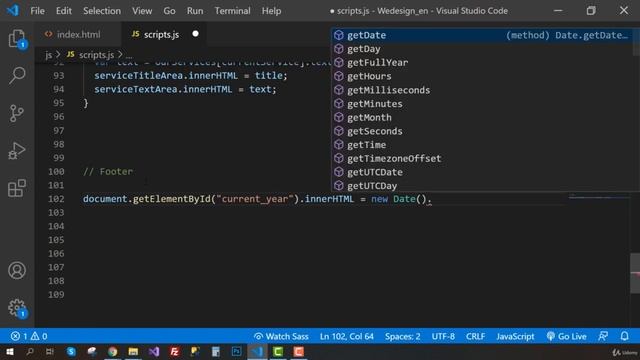640x360 pixels.
Task: Click the errors and warnings status indicator
Action: (29, 336)
